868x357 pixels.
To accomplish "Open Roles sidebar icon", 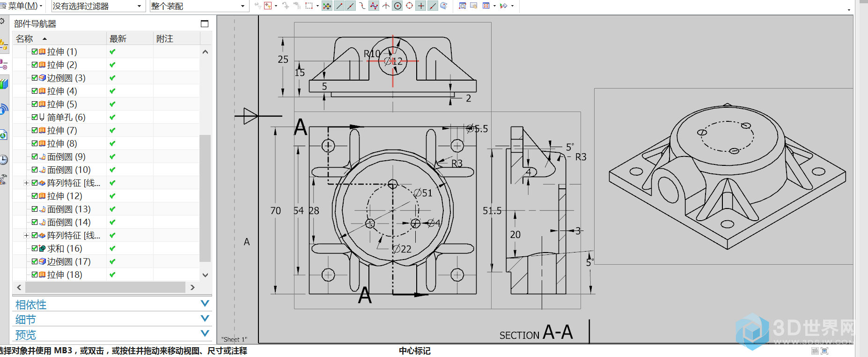I will coord(4,179).
